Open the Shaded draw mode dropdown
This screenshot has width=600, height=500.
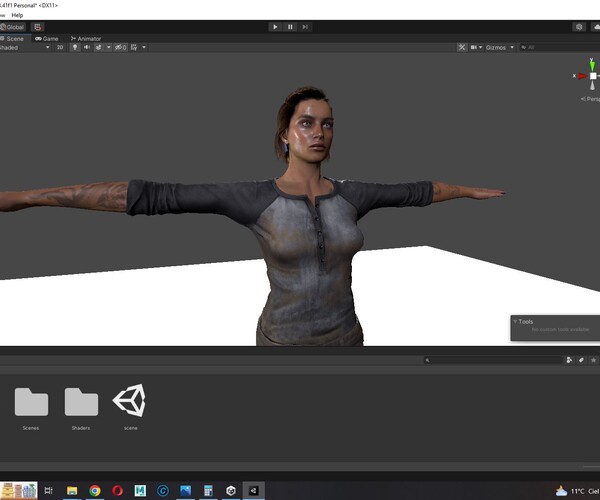[25, 47]
